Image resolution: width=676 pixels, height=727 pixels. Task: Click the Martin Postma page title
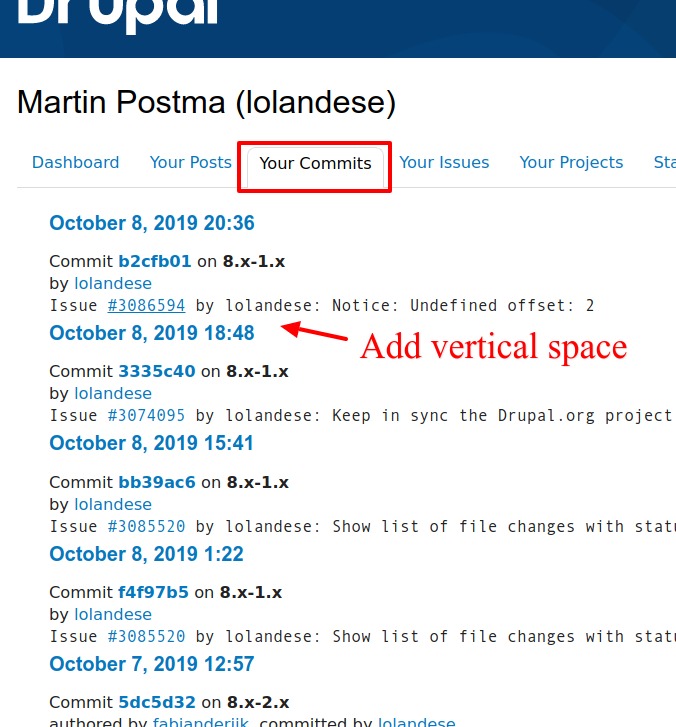point(206,102)
